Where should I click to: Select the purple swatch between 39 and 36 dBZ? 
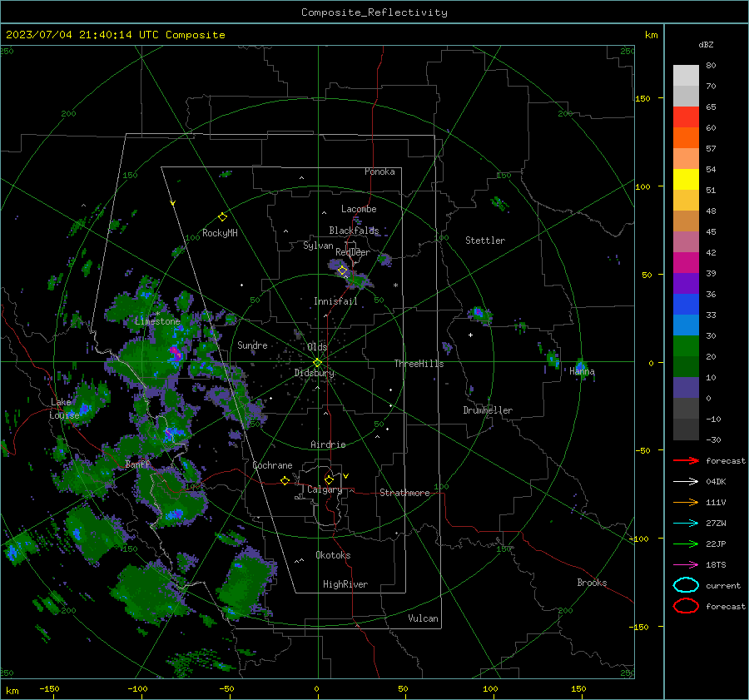(686, 283)
